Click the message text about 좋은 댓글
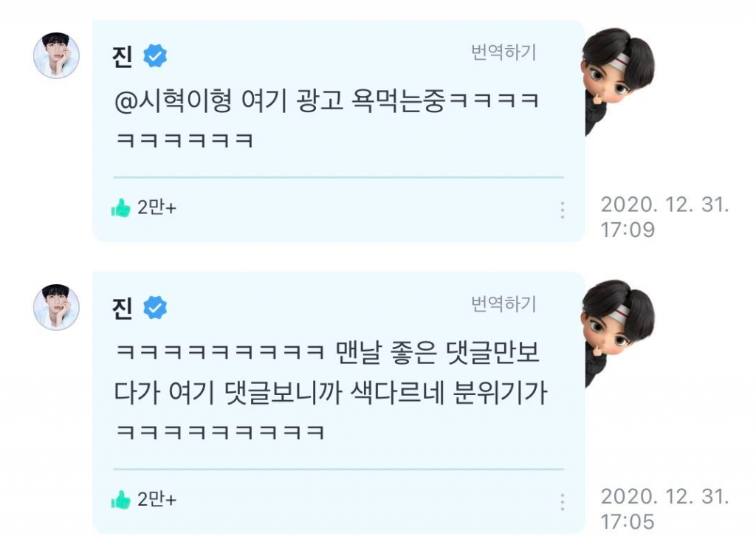The width and height of the screenshot is (756, 536). (331, 391)
